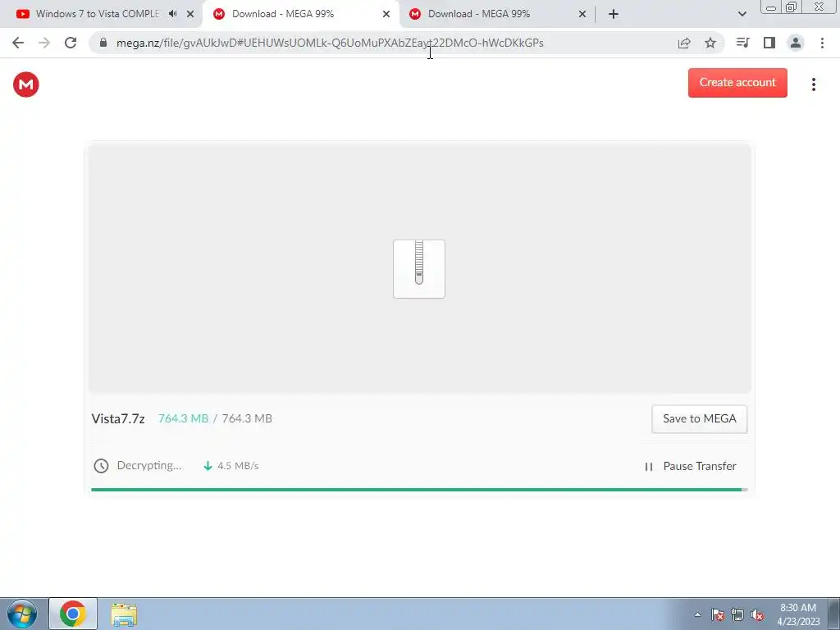Screen dimensions: 840x630
Task: Click the network tray icon
Action: 737,614
